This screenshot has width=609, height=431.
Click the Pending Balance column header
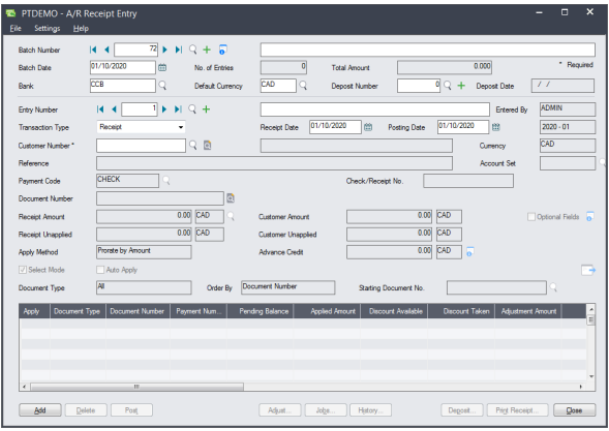261,311
